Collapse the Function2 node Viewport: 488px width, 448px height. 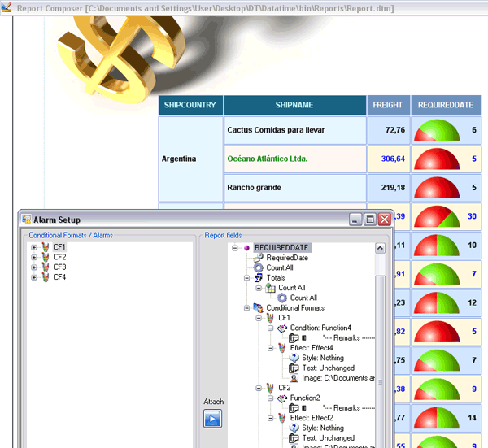271,398
